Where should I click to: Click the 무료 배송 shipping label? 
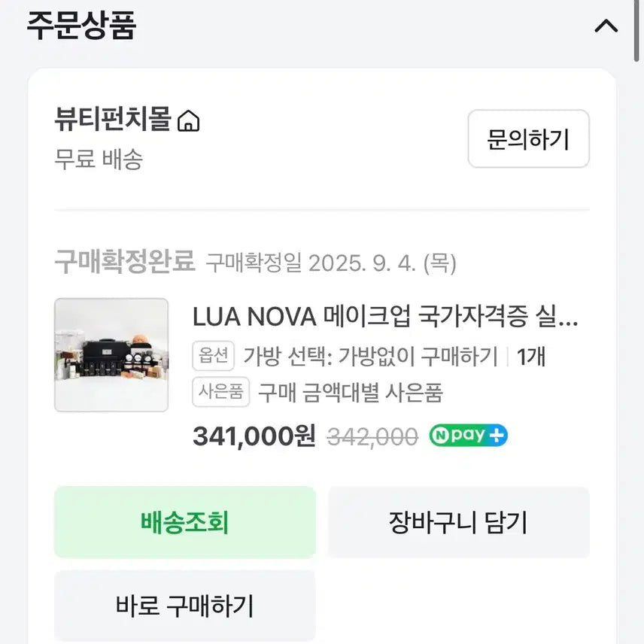click(x=99, y=159)
